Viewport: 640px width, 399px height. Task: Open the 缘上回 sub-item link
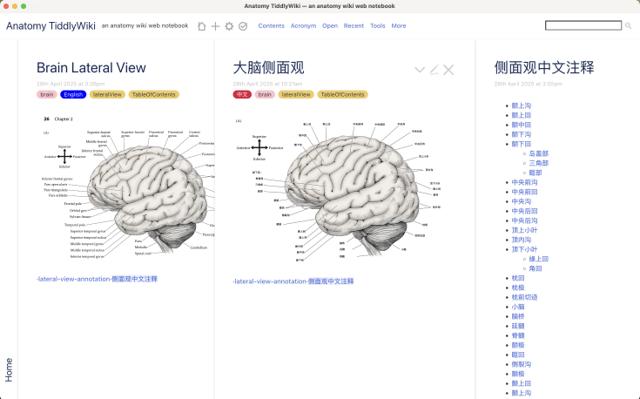539,259
